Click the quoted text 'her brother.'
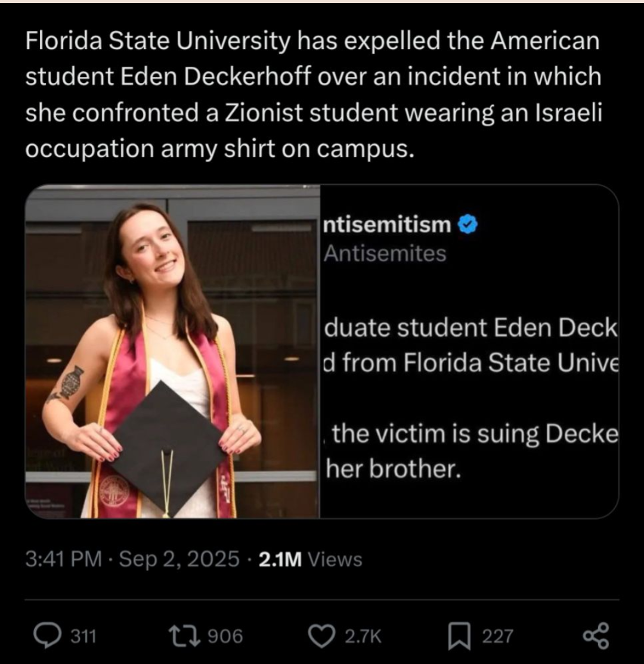Viewport: 644px width, 664px height. [x=394, y=469]
